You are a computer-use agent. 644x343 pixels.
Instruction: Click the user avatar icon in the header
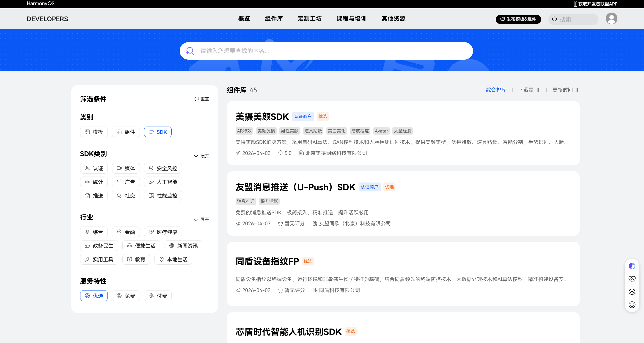612,19
